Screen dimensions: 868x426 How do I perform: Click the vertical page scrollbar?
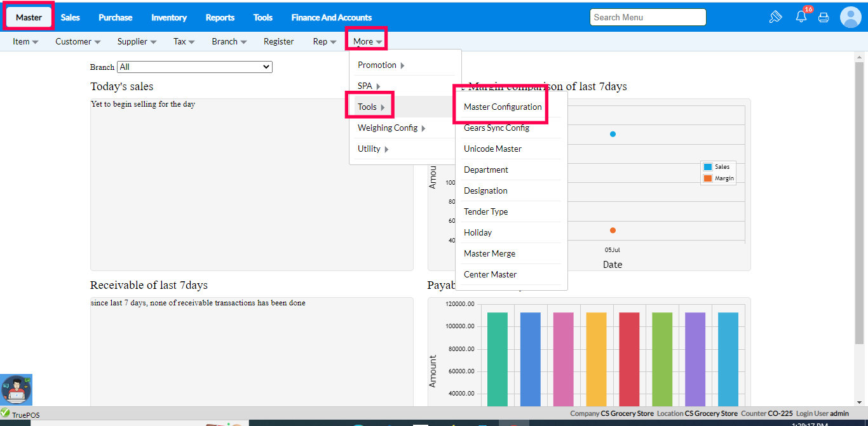859,203
